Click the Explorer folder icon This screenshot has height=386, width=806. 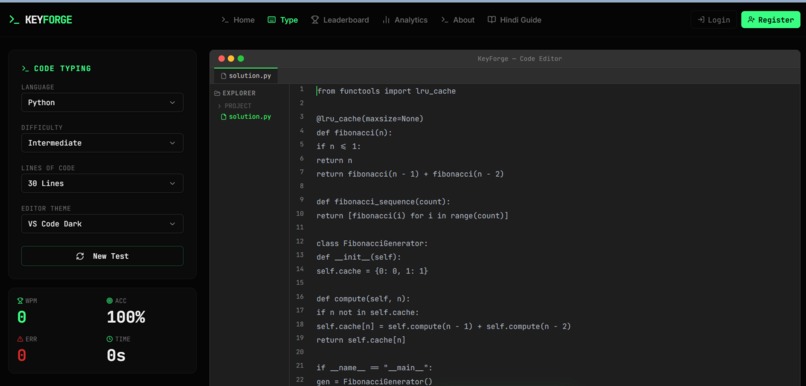[x=217, y=94]
